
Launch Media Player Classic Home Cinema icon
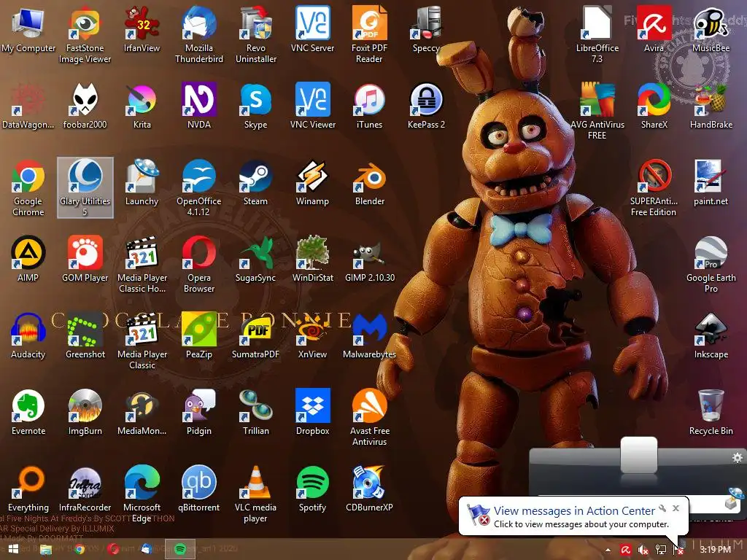(142, 265)
